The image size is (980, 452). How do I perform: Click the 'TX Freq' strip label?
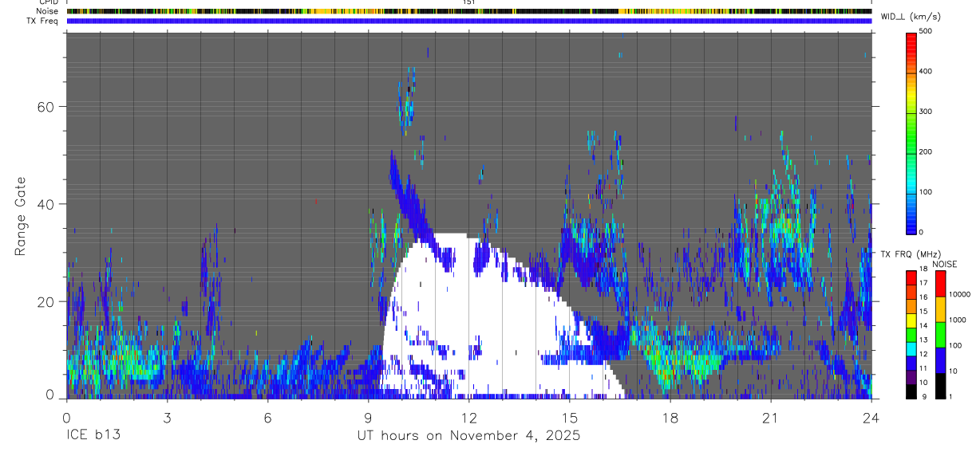(43, 21)
